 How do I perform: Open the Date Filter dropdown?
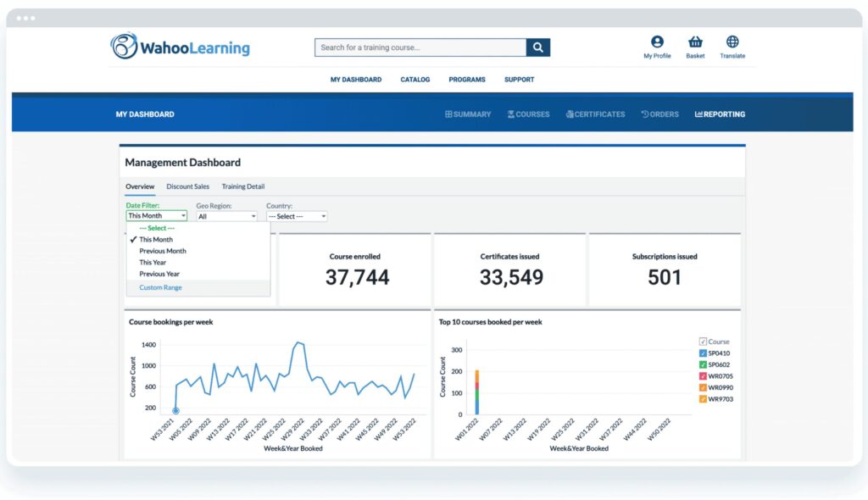[156, 215]
